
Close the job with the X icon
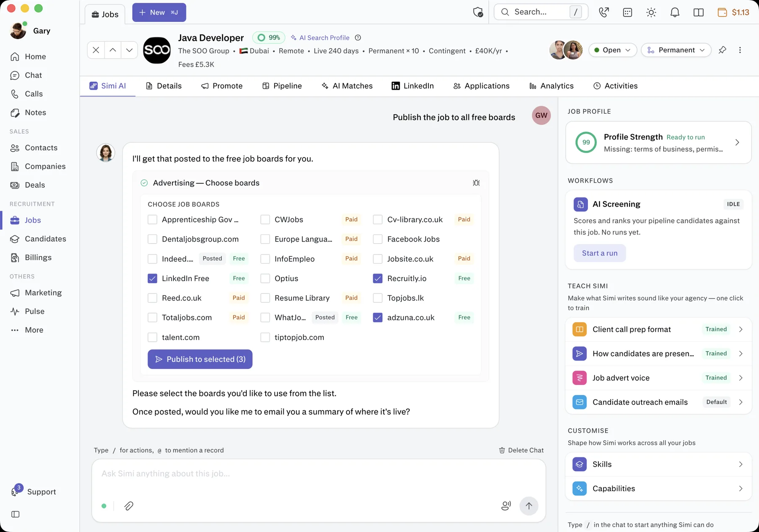[96, 50]
